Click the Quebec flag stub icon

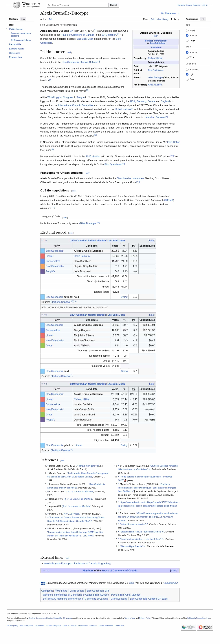pyautogui.click(x=43, y=583)
